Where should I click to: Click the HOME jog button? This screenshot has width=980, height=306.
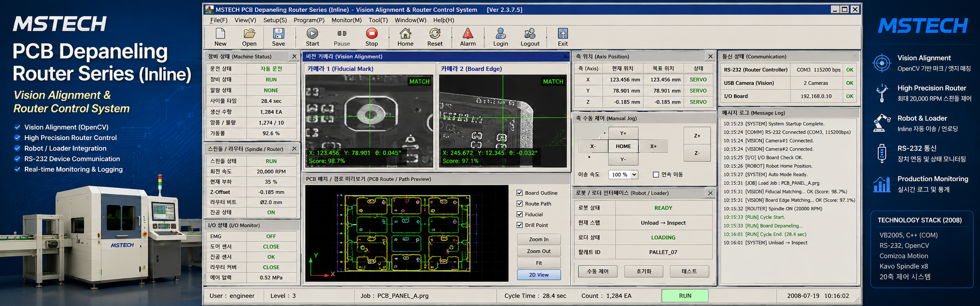pos(623,146)
